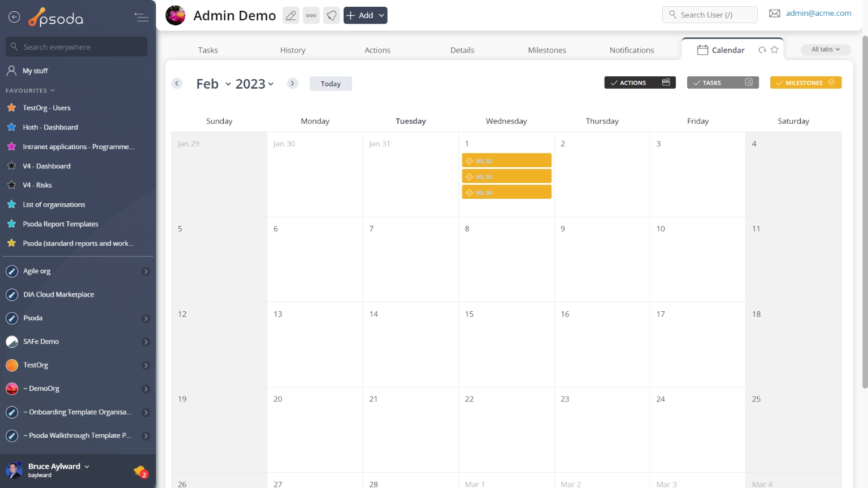Click the Today button
Image resolution: width=868 pixels, height=488 pixels.
point(331,84)
